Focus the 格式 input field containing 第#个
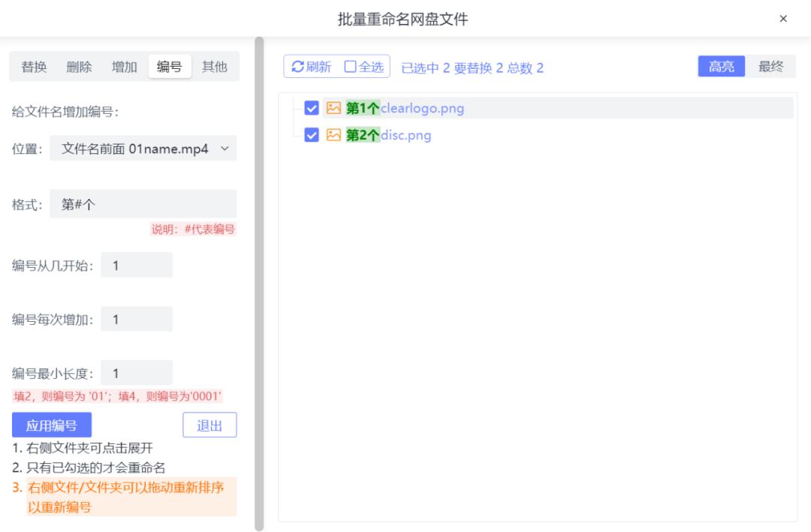The width and height of the screenshot is (811, 532). (x=143, y=203)
